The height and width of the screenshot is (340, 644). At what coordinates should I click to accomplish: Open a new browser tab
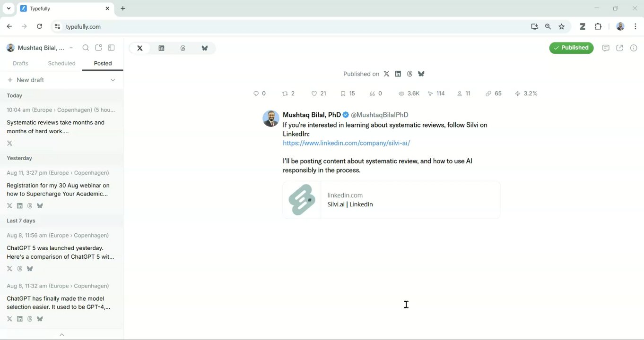pyautogui.click(x=123, y=8)
